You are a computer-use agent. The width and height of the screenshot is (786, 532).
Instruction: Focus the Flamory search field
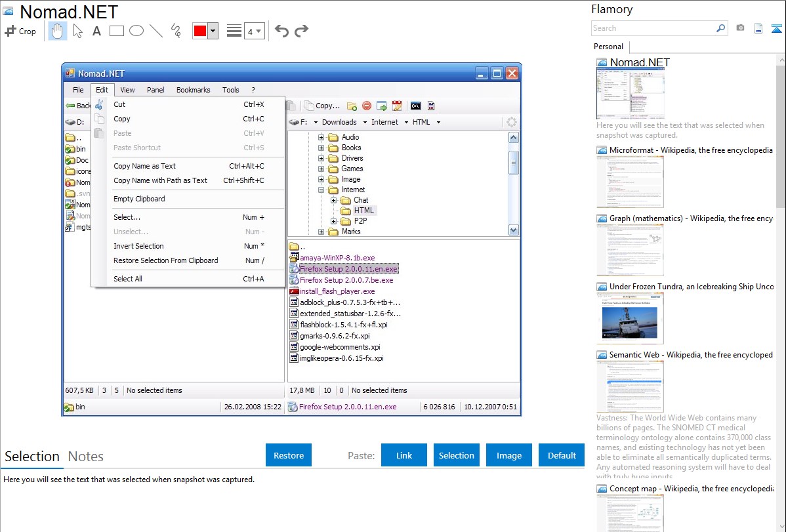653,28
